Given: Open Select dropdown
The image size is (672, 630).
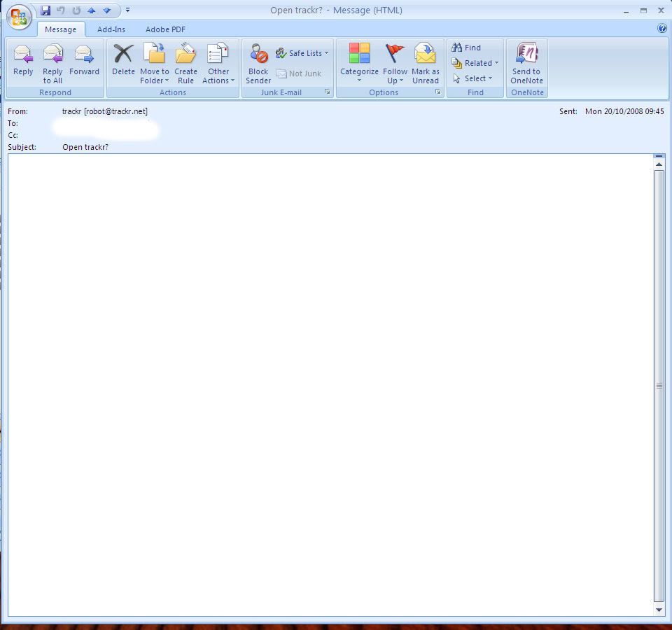Looking at the screenshot, I should (x=472, y=78).
